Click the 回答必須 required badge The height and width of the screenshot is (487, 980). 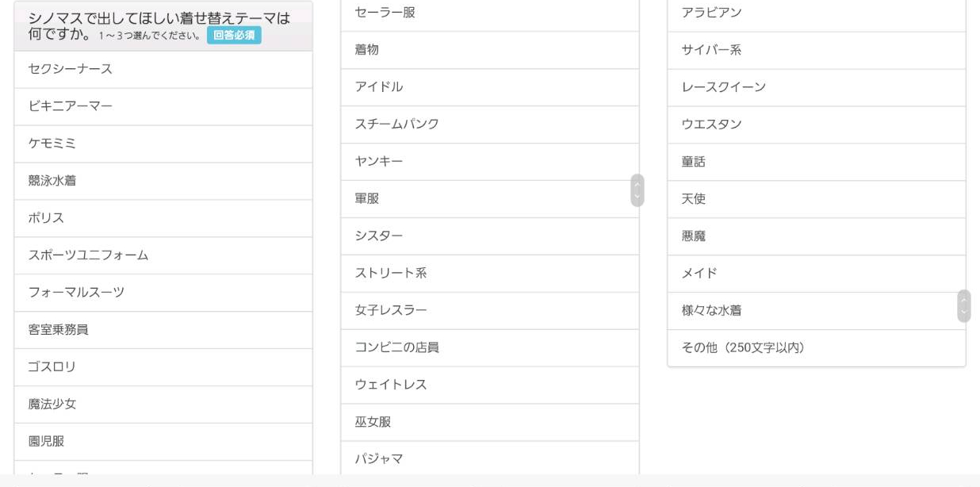(234, 35)
